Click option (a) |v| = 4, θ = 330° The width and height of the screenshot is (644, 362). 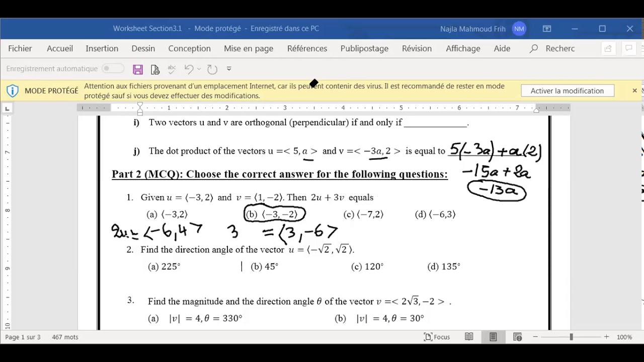tap(195, 318)
